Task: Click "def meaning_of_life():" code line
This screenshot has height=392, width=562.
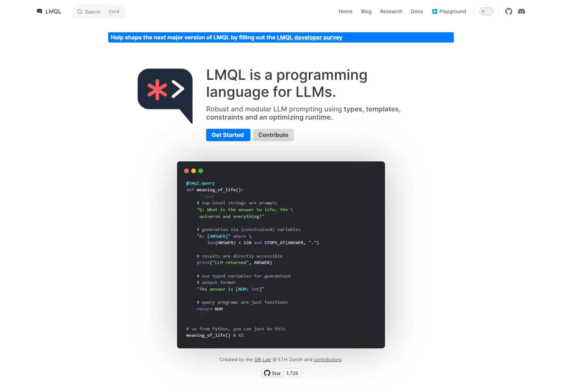Action: 215,190
